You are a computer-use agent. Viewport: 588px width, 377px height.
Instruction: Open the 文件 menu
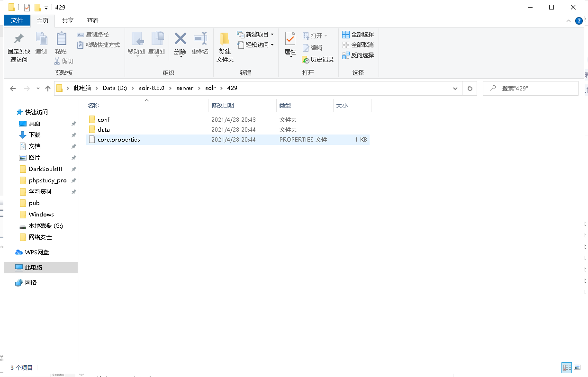pos(17,20)
